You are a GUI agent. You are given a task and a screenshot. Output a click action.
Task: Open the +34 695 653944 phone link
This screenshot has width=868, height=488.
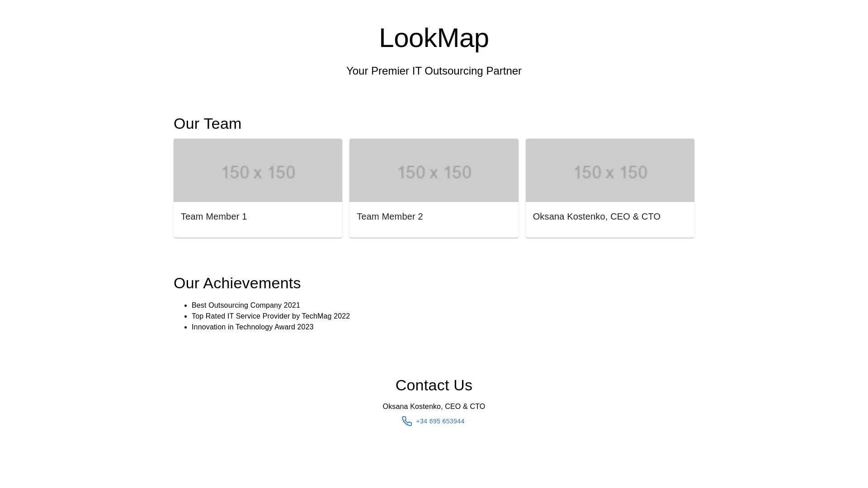440,421
